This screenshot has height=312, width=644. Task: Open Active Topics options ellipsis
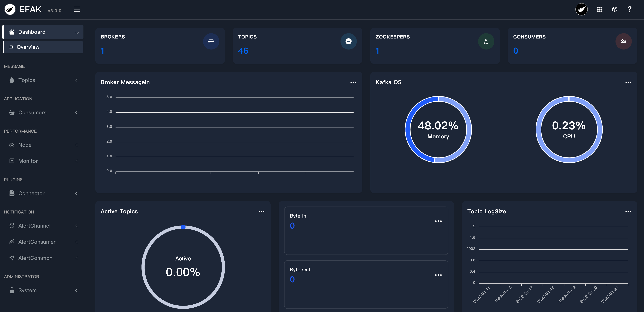261,211
